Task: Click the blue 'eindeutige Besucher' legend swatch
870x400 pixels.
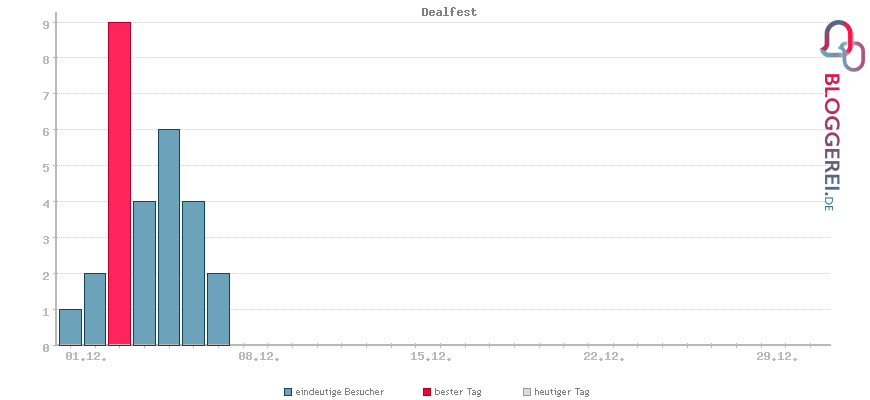Action: pos(288,392)
